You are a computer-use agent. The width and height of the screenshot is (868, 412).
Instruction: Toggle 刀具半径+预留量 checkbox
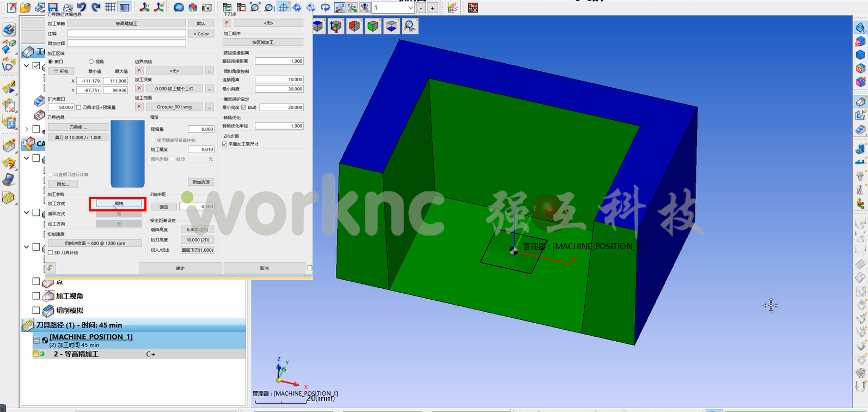pos(79,107)
